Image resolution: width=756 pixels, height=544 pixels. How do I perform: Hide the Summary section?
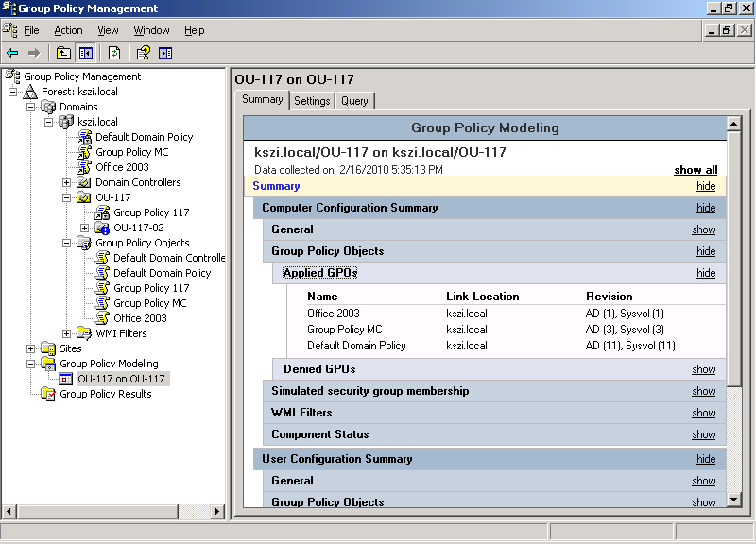click(x=706, y=186)
